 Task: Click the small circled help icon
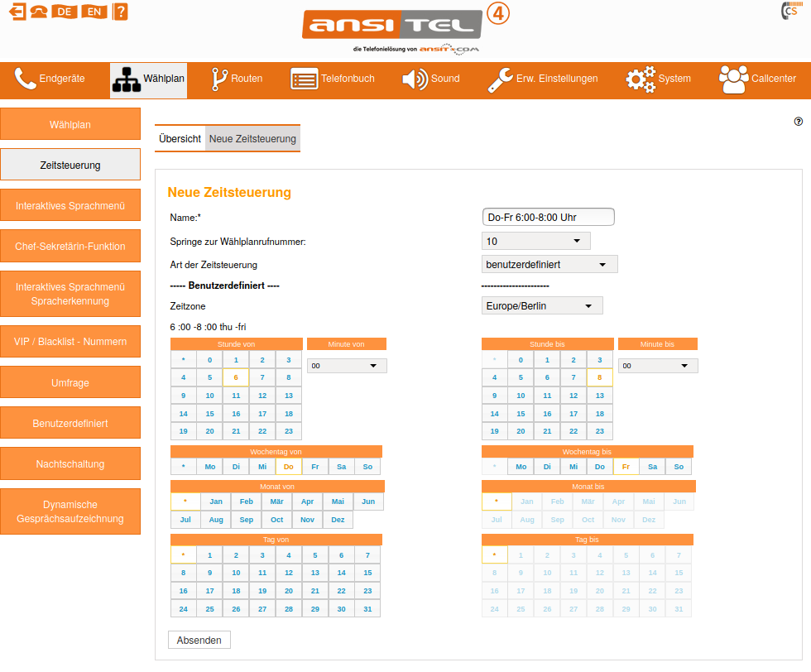[x=799, y=121]
